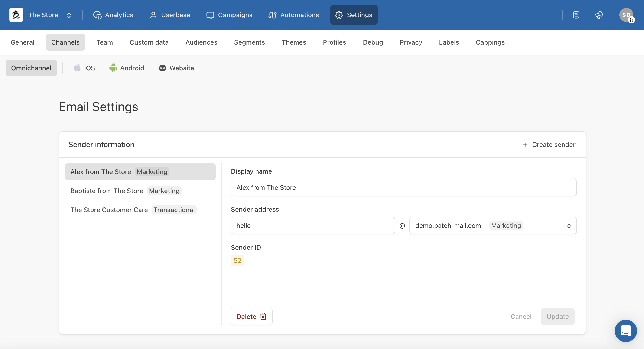Select the iOS channel tab

pos(84,68)
